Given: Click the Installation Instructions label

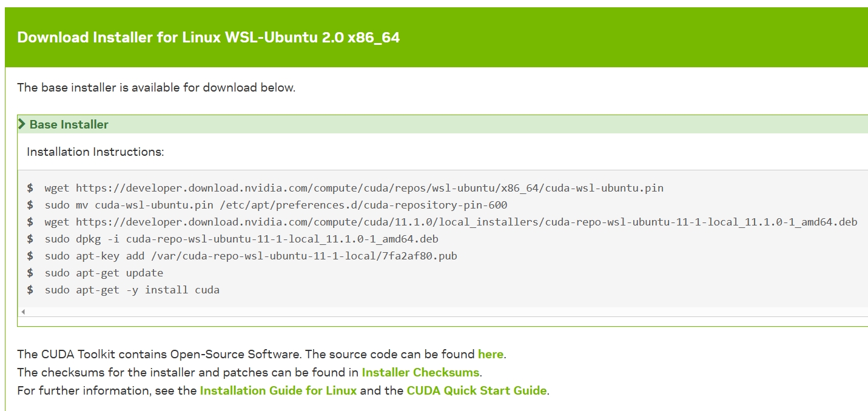Looking at the screenshot, I should 95,152.
